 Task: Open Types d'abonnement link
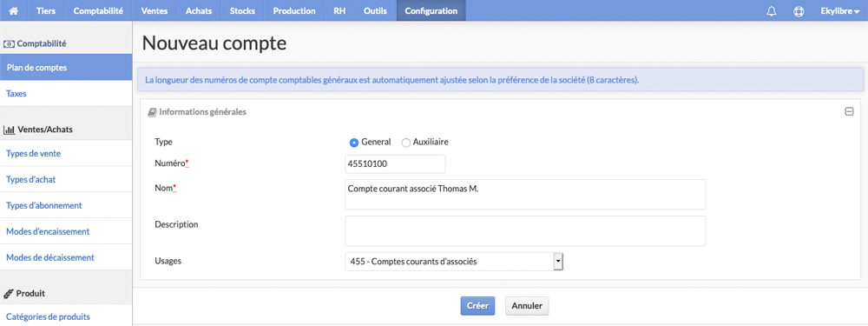click(x=66, y=206)
